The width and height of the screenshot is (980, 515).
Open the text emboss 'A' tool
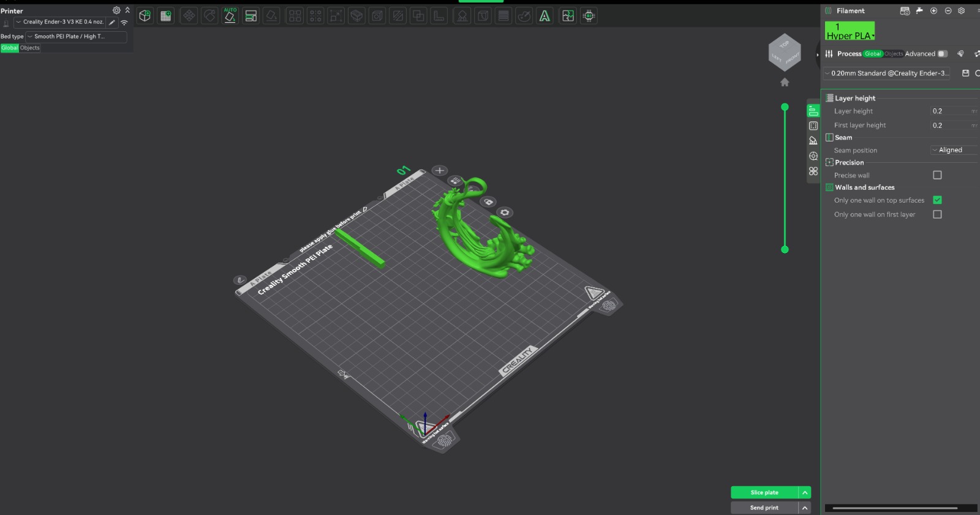tap(545, 16)
